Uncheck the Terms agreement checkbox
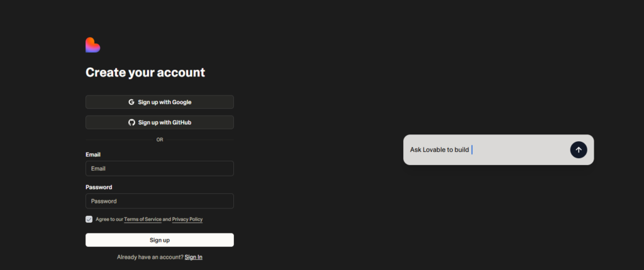Screen dimensions: 644x270 (89, 219)
